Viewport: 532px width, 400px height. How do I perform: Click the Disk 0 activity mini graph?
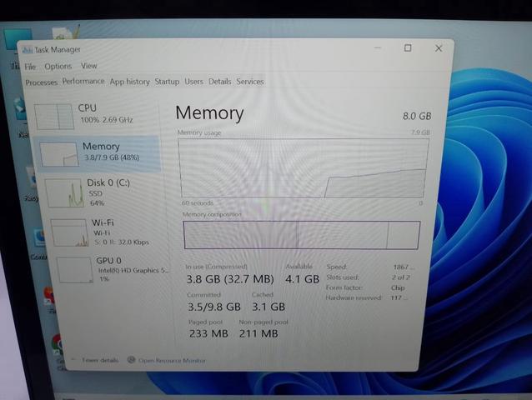click(65, 193)
